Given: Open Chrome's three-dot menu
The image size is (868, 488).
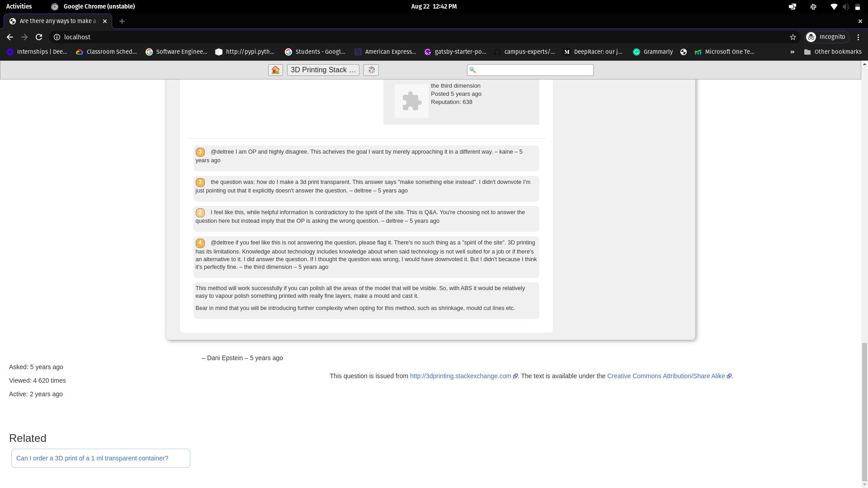Looking at the screenshot, I should (858, 37).
